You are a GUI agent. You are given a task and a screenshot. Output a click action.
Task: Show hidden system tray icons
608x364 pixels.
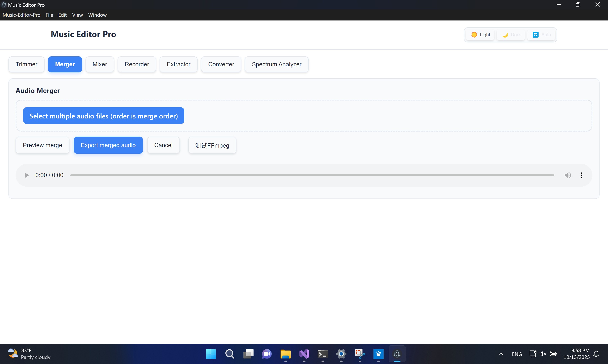501,354
